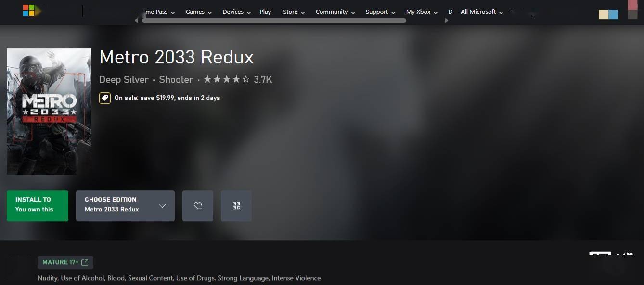Click the content descriptors text starting "Nudity"

click(179, 278)
